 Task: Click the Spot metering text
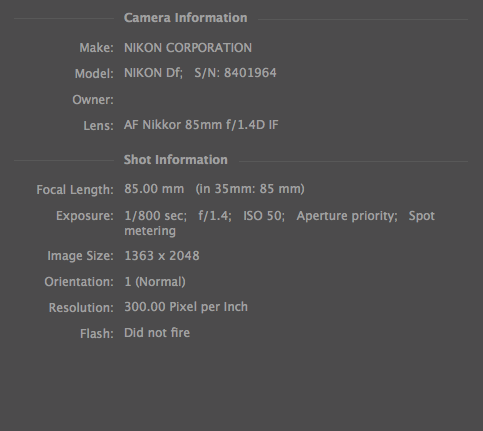422,216
